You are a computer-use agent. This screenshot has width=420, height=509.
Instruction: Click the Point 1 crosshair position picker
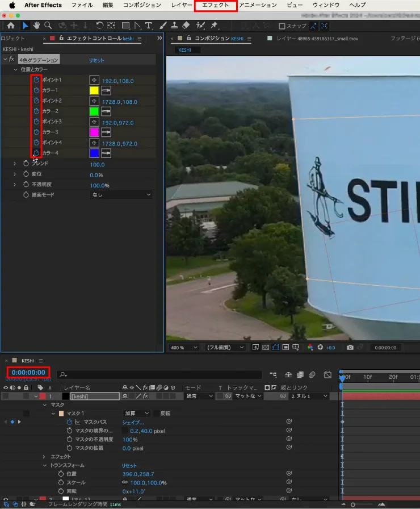(x=94, y=80)
